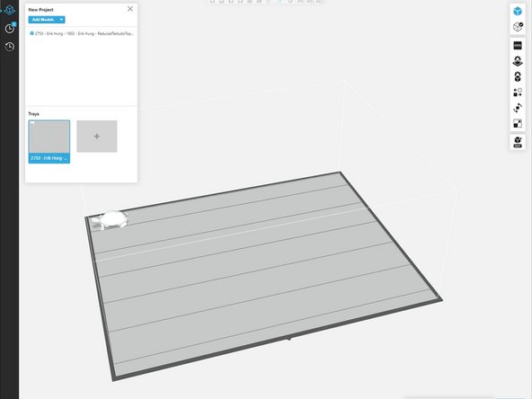Select the Arrange tool
The height and width of the screenshot is (399, 532).
(x=517, y=93)
